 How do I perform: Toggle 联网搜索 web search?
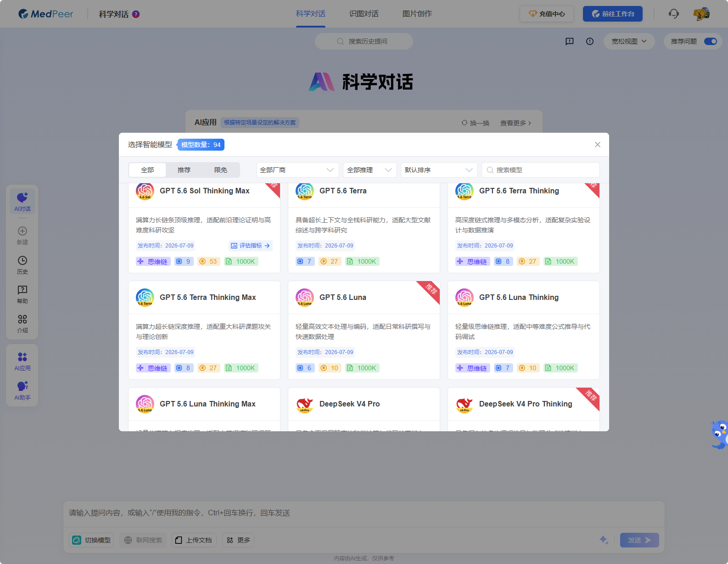tap(144, 540)
